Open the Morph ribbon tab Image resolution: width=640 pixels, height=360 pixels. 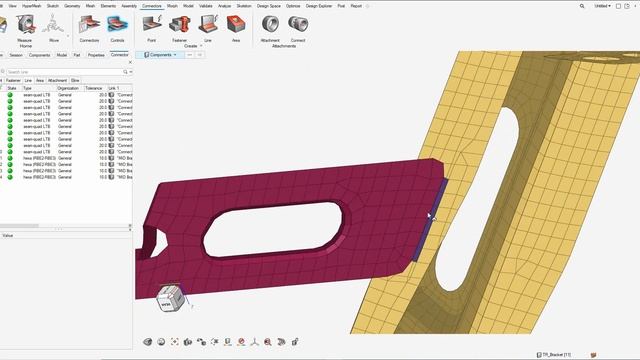172,6
